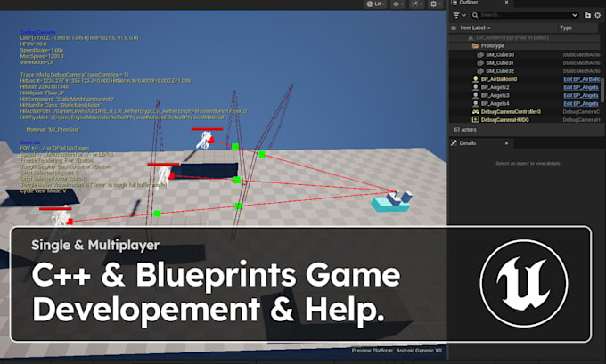Click the SM_Cube31 static mesh icon

[x=480, y=62]
